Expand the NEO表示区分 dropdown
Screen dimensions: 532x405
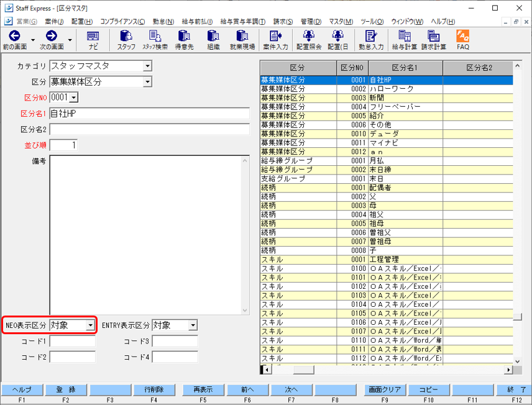pyautogui.click(x=90, y=325)
